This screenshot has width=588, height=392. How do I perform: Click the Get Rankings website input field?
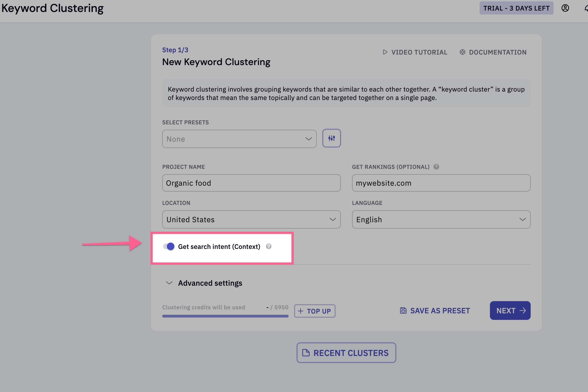coord(441,183)
